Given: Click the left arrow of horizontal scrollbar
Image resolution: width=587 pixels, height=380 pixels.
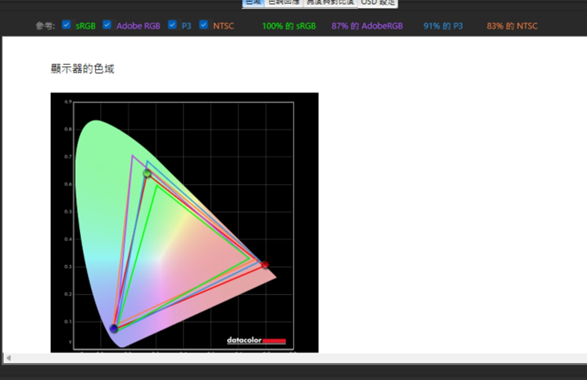Looking at the screenshot, I should (x=8, y=358).
